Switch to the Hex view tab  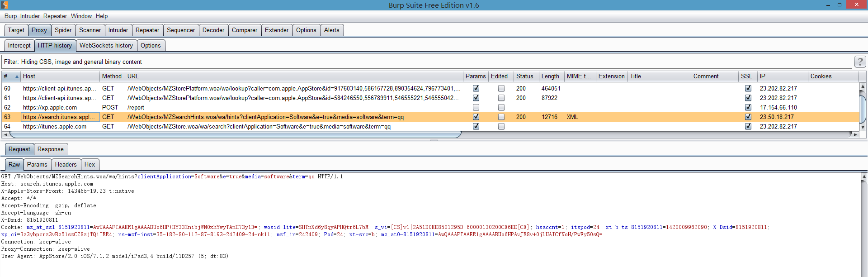(90, 164)
